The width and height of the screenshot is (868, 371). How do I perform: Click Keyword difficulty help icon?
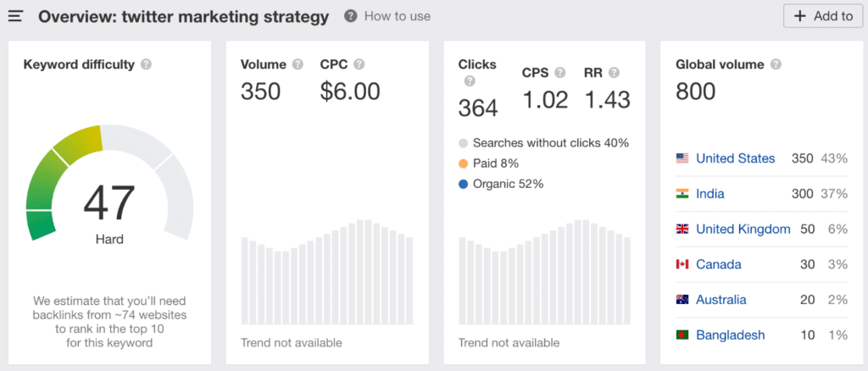coord(146,64)
